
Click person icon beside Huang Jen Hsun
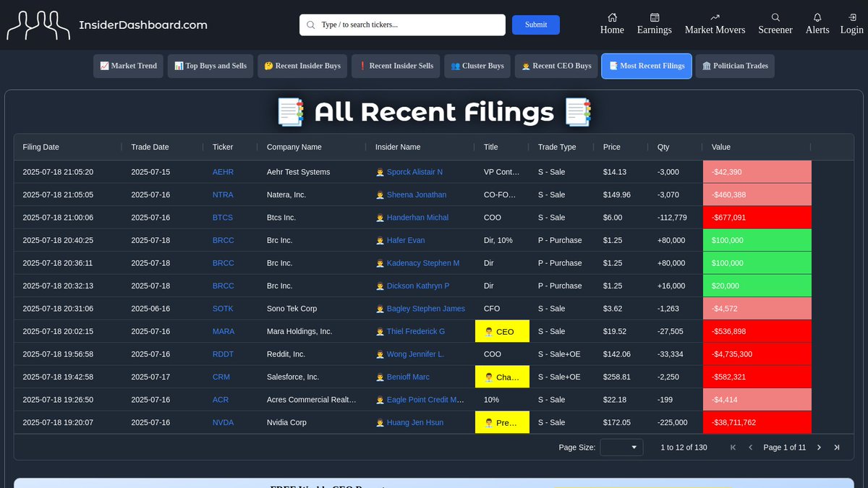click(x=380, y=422)
